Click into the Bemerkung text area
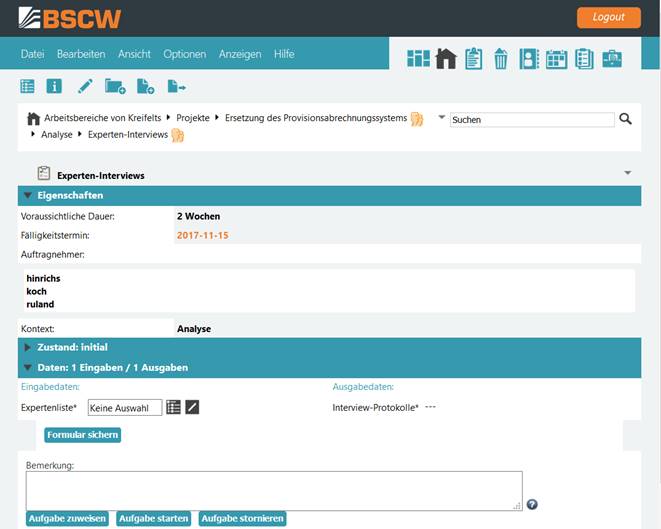 [x=273, y=490]
